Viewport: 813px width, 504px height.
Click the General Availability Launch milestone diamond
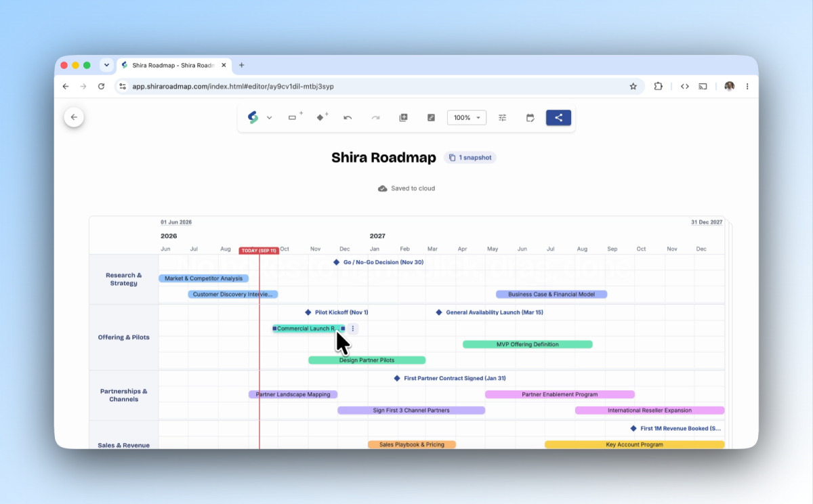pyautogui.click(x=439, y=312)
